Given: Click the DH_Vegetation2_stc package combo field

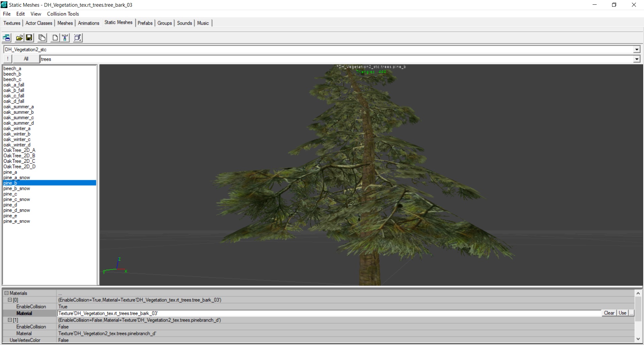Looking at the screenshot, I should click(318, 49).
